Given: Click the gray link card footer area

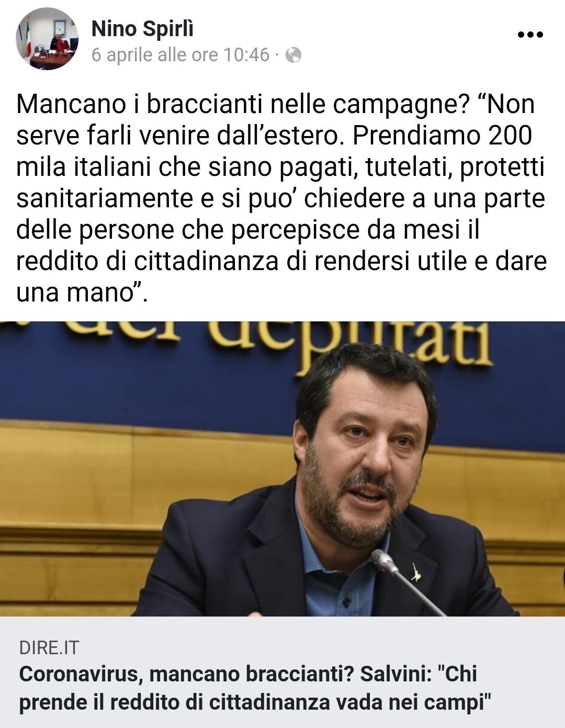Looking at the screenshot, I should tap(282, 672).
